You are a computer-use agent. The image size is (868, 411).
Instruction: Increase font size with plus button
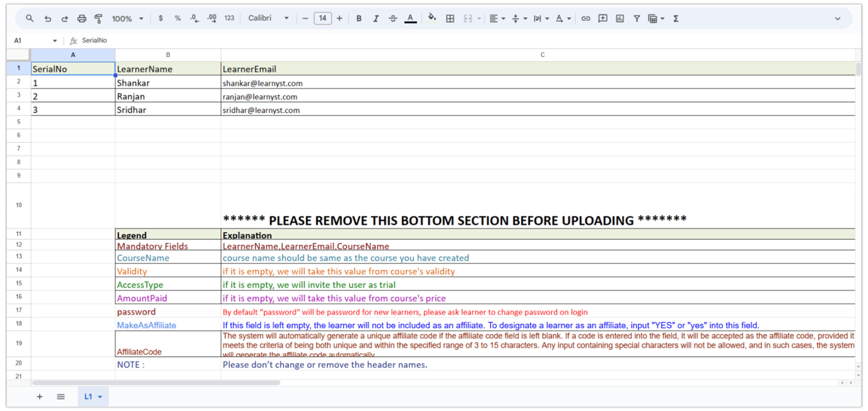pos(339,18)
